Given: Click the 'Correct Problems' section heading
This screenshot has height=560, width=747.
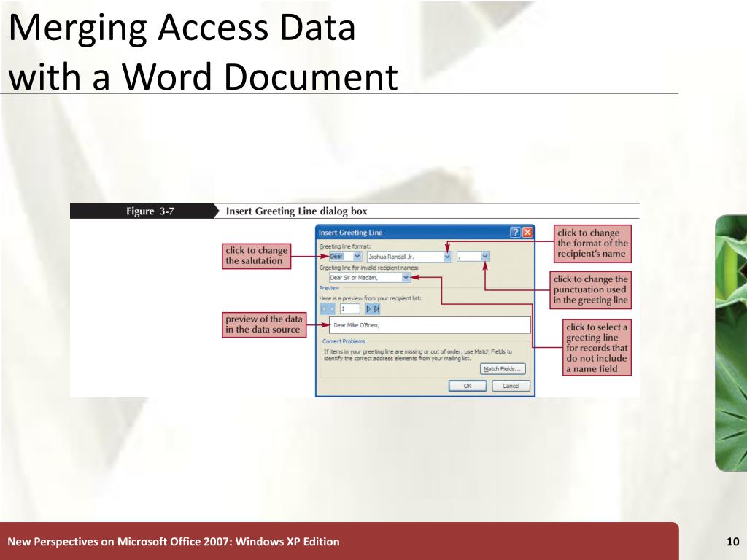Looking at the screenshot, I should click(344, 341).
